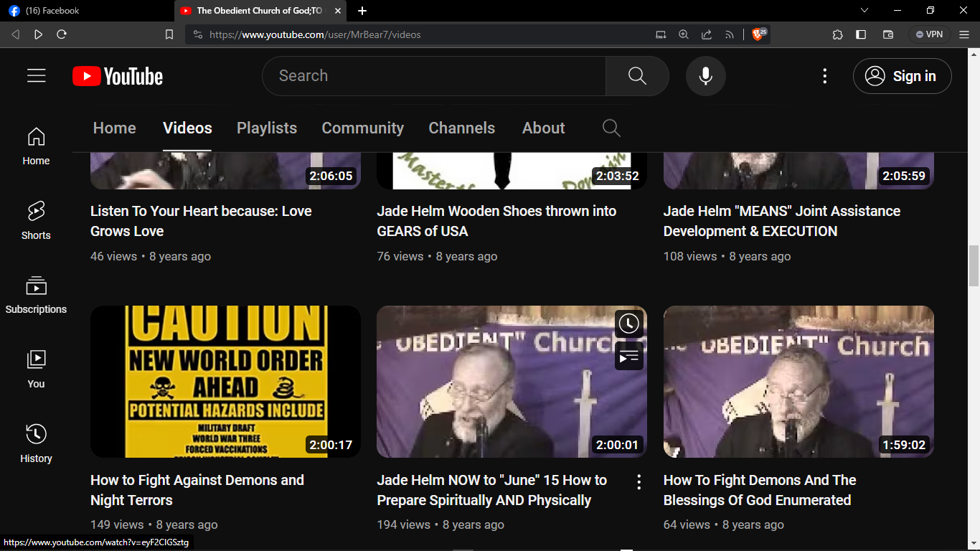Click the Caution New World Order thumbnail
Screen dimensions: 980x551
pos(225,382)
